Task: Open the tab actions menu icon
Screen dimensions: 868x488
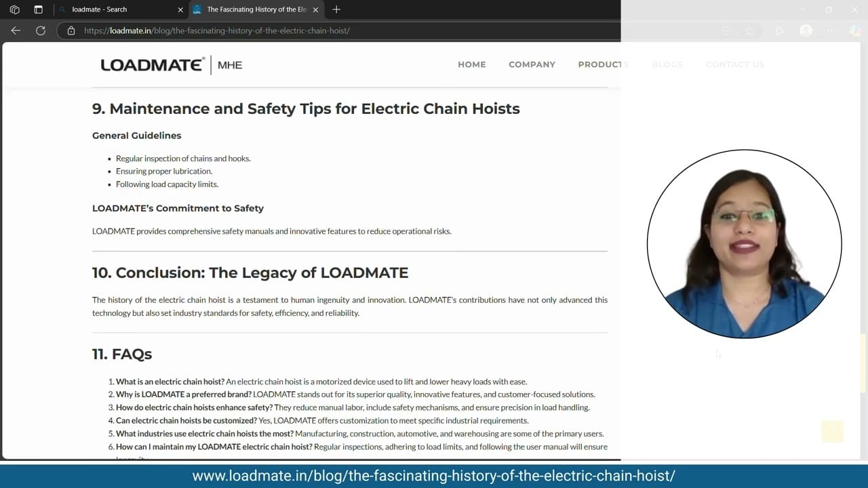Action: (38, 9)
